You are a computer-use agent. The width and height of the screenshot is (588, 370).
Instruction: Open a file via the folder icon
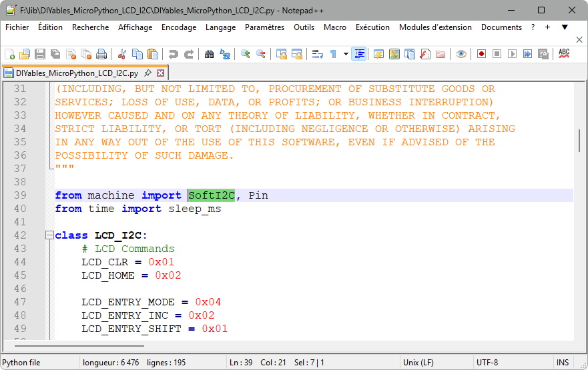tap(25, 54)
